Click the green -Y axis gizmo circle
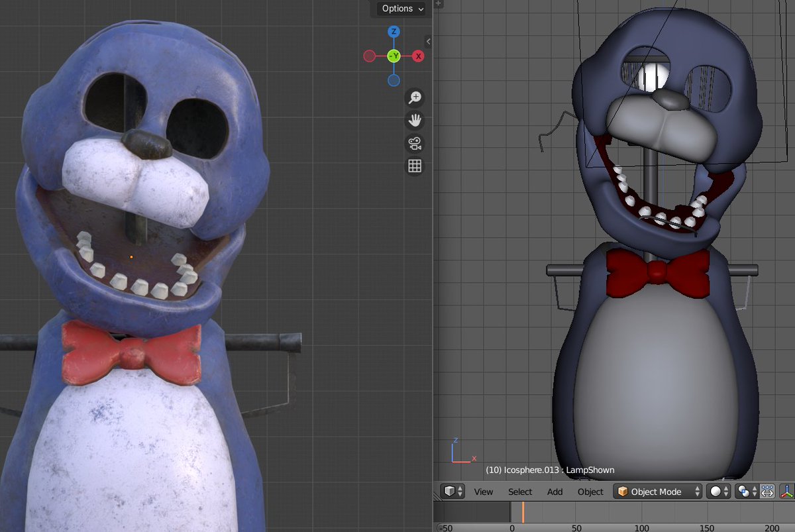This screenshot has width=795, height=532. pos(394,56)
